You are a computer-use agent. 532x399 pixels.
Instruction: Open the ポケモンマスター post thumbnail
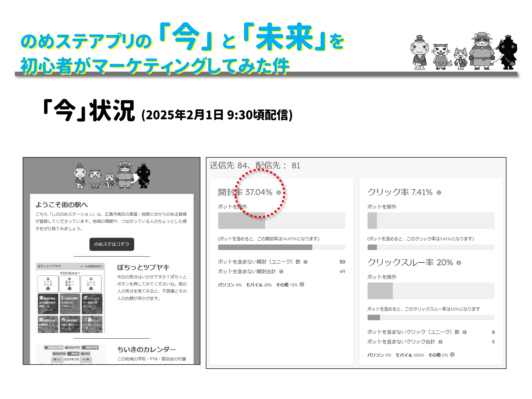tap(92, 304)
